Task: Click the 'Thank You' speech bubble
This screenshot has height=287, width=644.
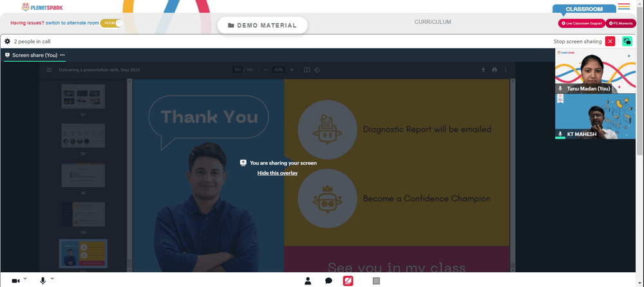Action: [x=208, y=122]
